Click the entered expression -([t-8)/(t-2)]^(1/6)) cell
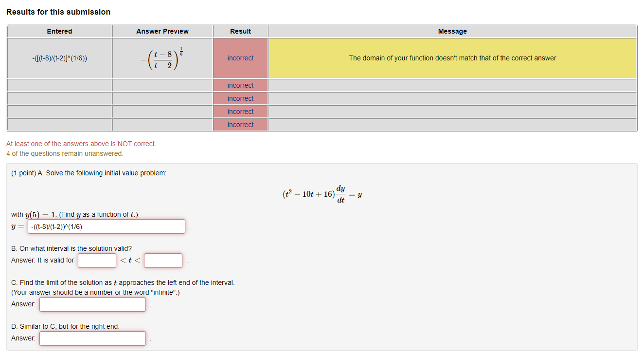Viewport: 644px width, 357px height. click(x=59, y=58)
